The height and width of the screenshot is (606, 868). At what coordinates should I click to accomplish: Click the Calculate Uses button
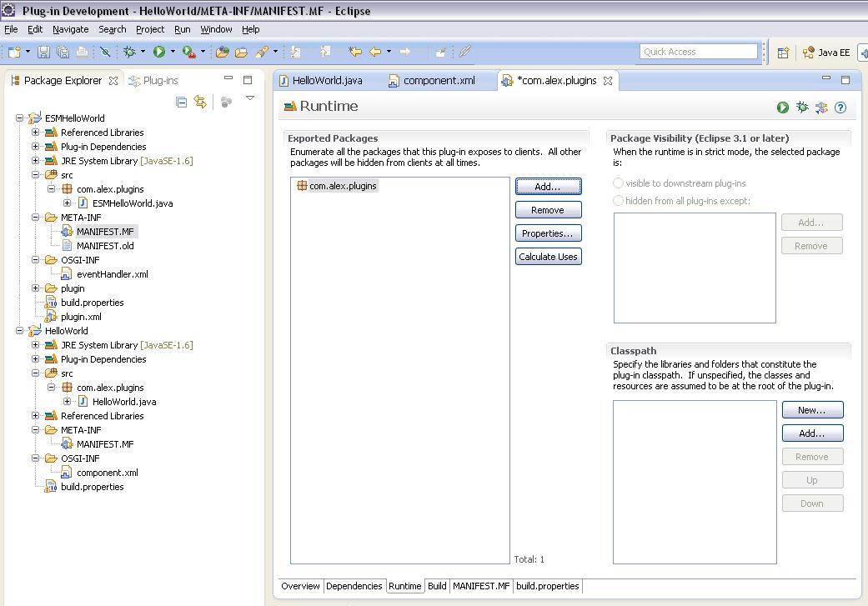[548, 256]
